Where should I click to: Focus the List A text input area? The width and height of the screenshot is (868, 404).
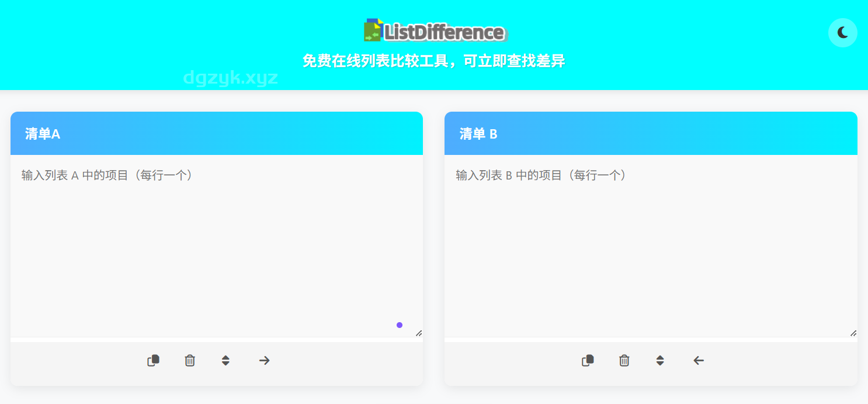tap(216, 246)
